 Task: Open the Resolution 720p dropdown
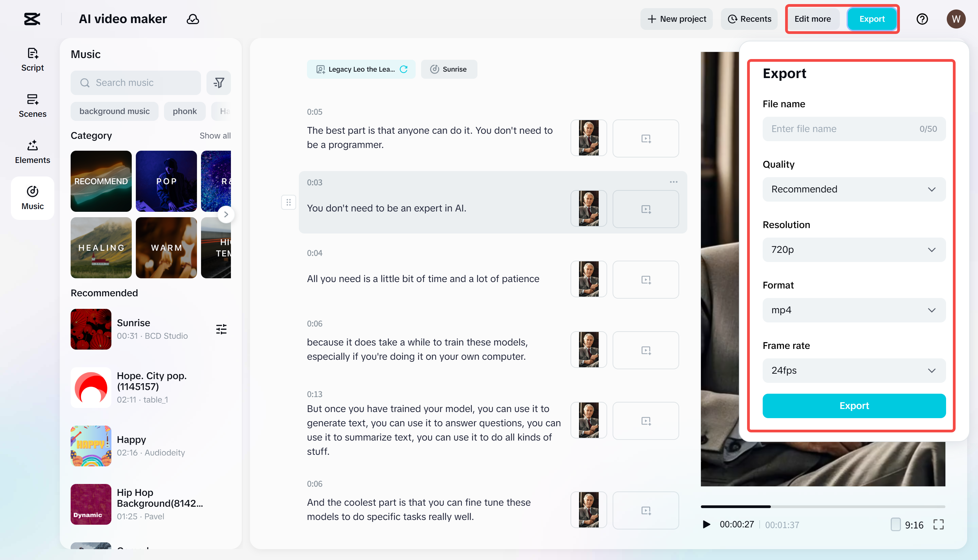(854, 249)
